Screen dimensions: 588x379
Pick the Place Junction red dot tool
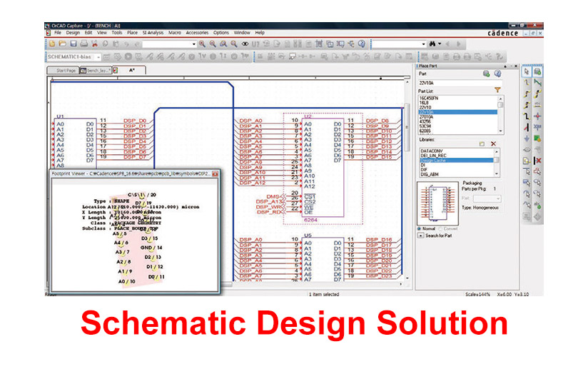(537, 116)
